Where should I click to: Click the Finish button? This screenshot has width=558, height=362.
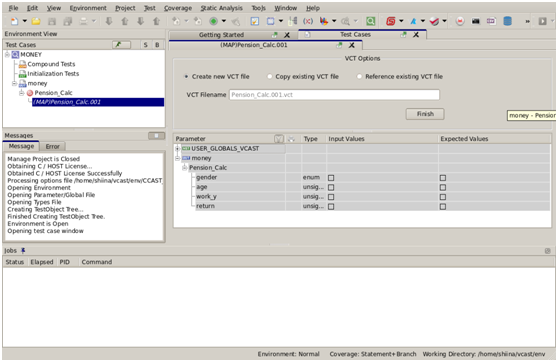pos(425,114)
